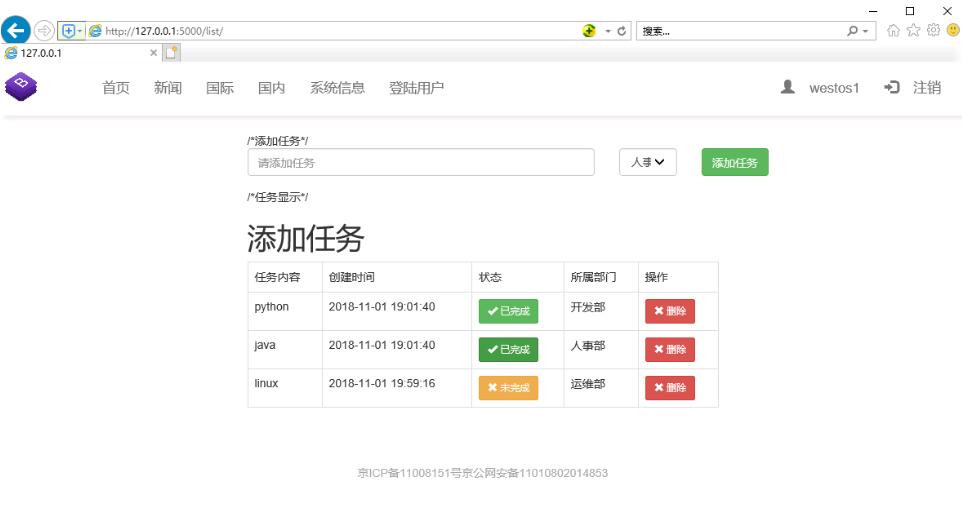Click the logout arrow icon
This screenshot has height=508, width=962.
pyautogui.click(x=891, y=87)
